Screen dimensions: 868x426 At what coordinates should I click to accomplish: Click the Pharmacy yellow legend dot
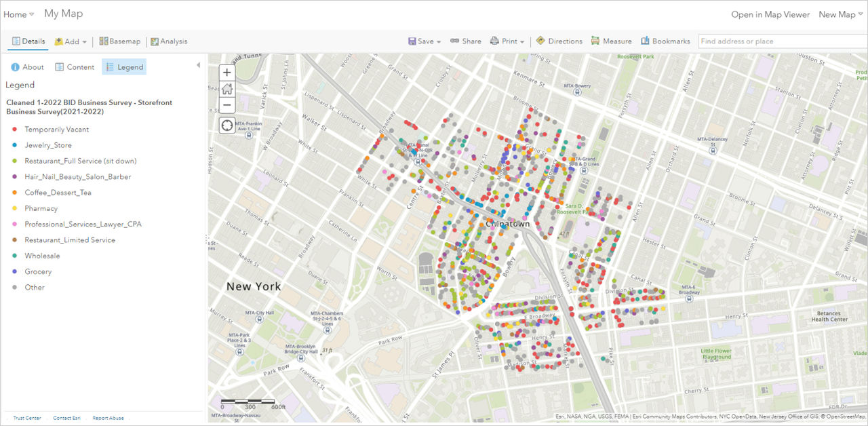pyautogui.click(x=14, y=208)
